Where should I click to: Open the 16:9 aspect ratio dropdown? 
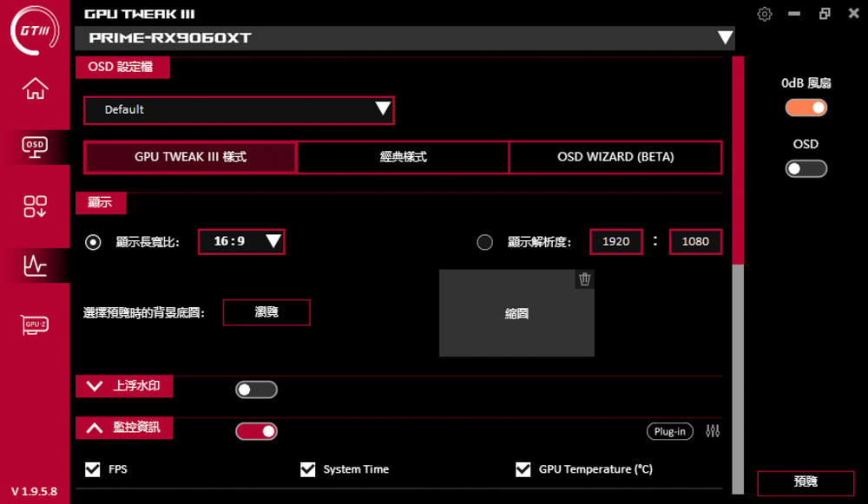[x=241, y=241]
